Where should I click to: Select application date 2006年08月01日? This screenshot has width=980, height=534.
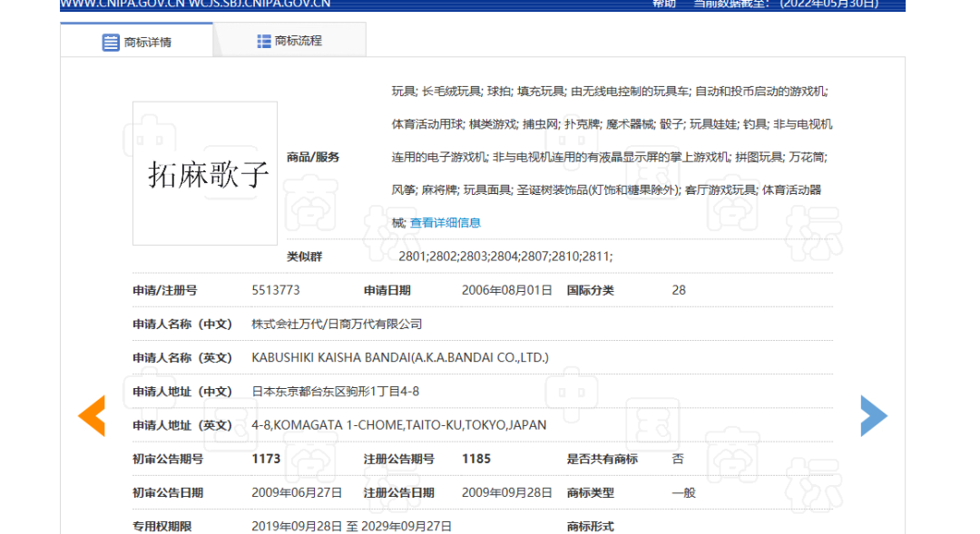507,290
